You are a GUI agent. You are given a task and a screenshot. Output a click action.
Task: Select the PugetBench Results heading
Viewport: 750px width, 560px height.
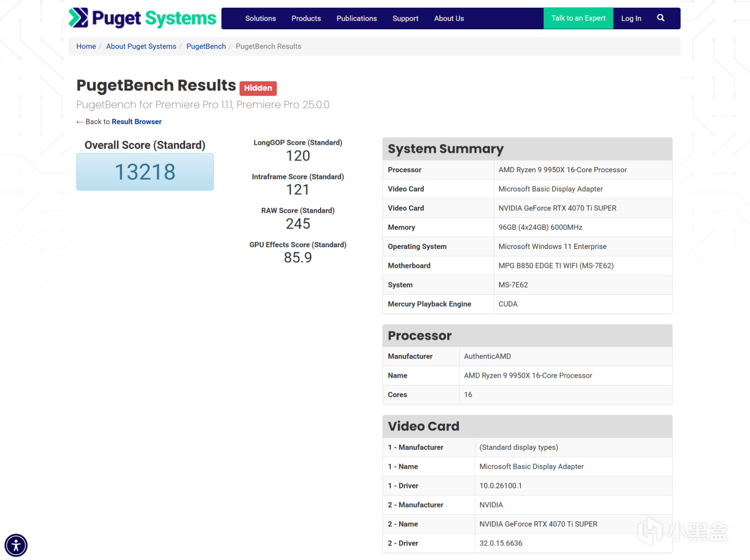point(156,86)
